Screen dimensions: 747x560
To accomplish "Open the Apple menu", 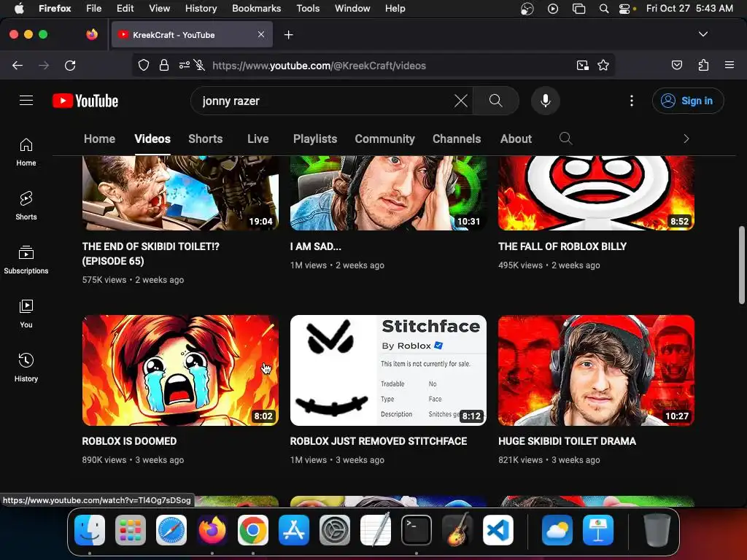I will tap(19, 8).
